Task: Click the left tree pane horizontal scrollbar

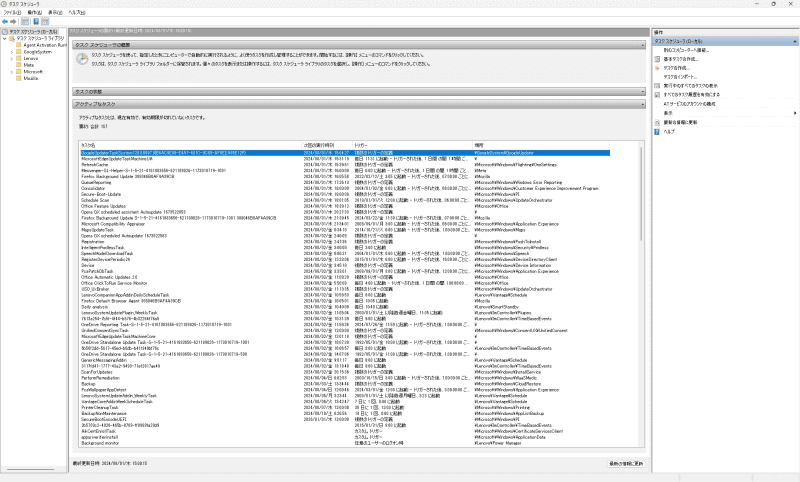Action: coord(31,469)
